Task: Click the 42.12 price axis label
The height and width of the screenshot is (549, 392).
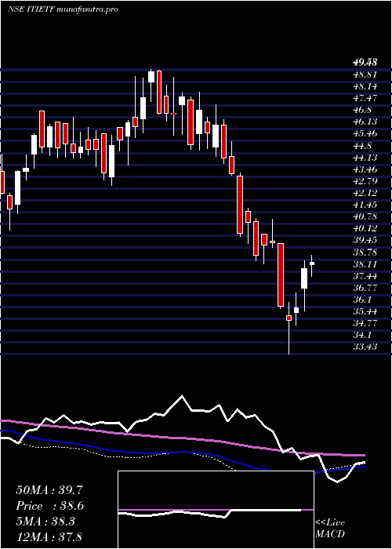Action: click(365, 193)
